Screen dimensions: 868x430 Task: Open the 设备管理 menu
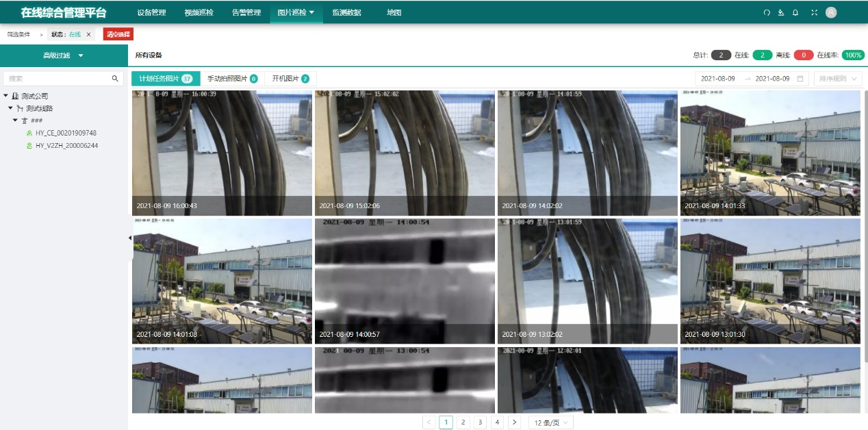coord(151,12)
